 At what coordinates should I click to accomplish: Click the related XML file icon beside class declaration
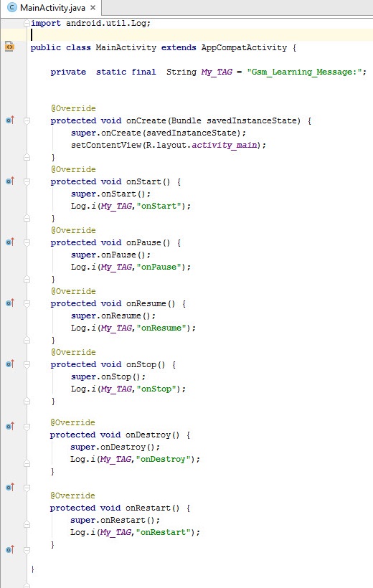click(9, 47)
